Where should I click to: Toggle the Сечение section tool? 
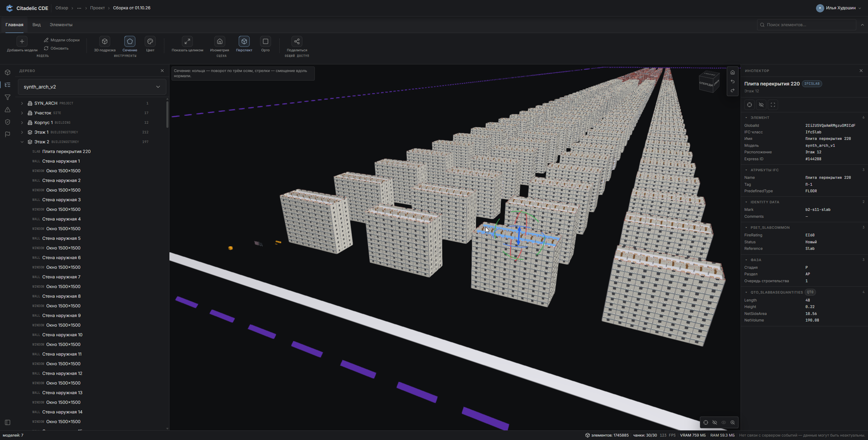point(130,41)
